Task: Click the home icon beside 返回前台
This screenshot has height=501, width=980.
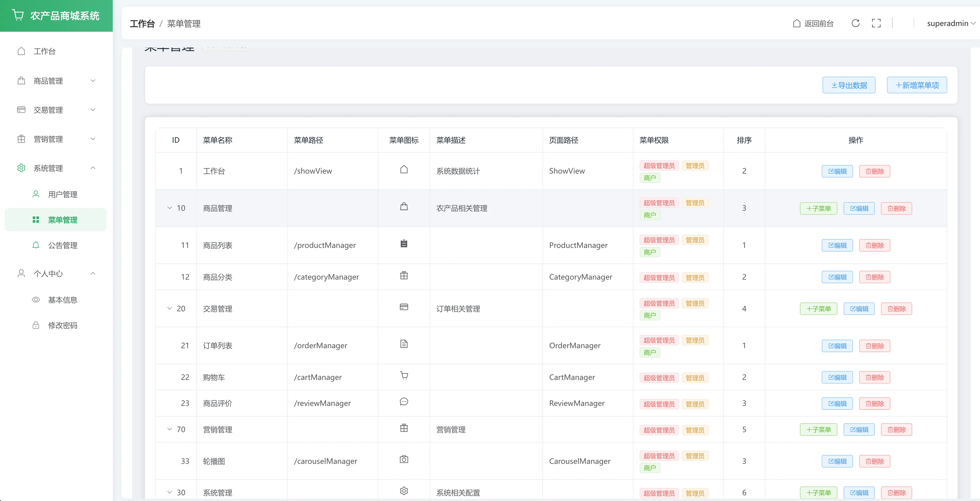Action: click(x=797, y=24)
